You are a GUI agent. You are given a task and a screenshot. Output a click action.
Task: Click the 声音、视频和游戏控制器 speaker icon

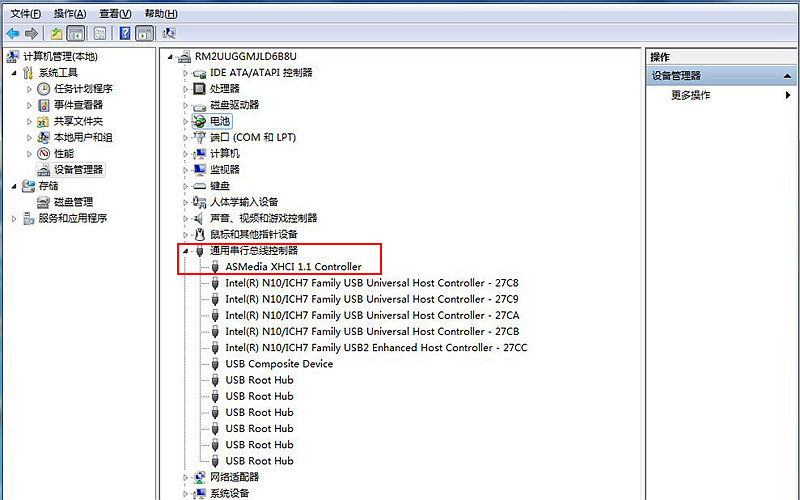coord(199,218)
